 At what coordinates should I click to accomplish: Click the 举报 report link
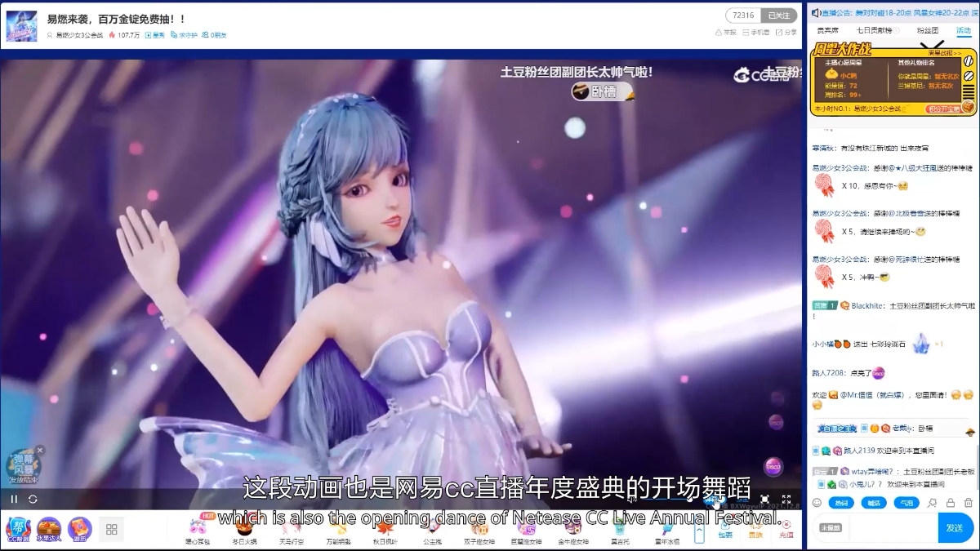tap(725, 33)
